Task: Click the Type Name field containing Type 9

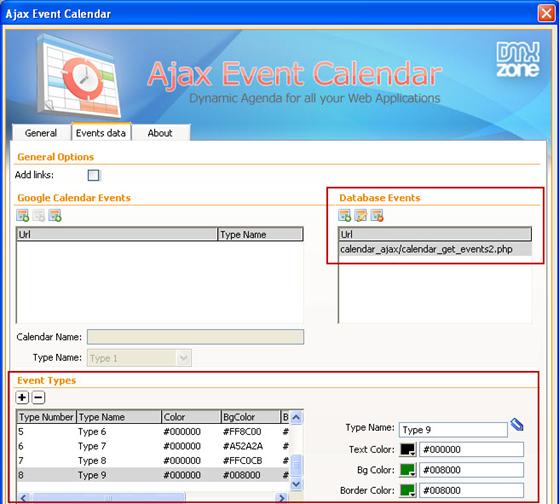Action: pos(453,430)
